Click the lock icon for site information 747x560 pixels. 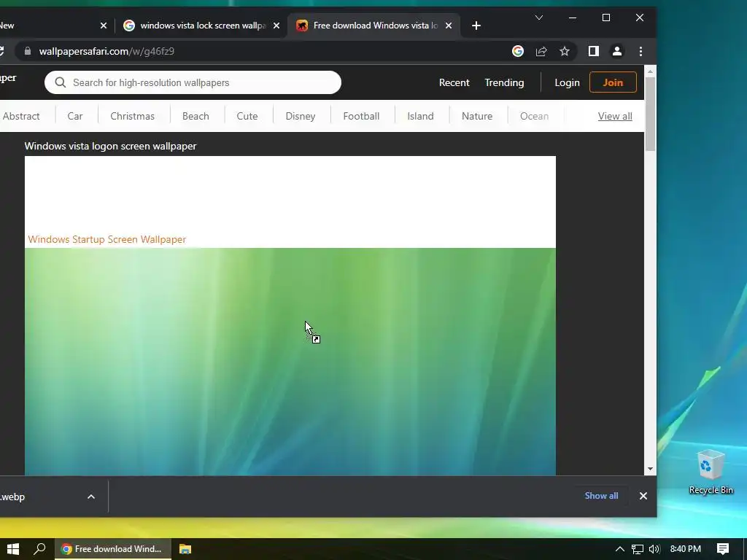pos(27,51)
